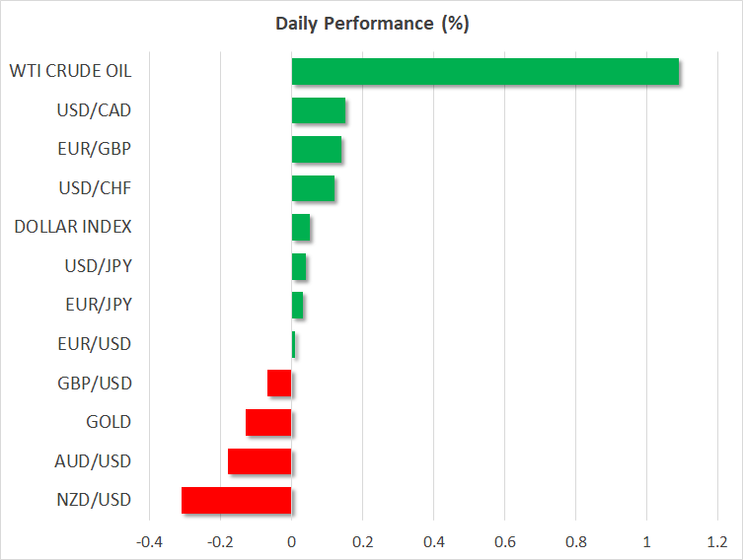
Task: Select the Gold red bar
Action: click(x=268, y=422)
